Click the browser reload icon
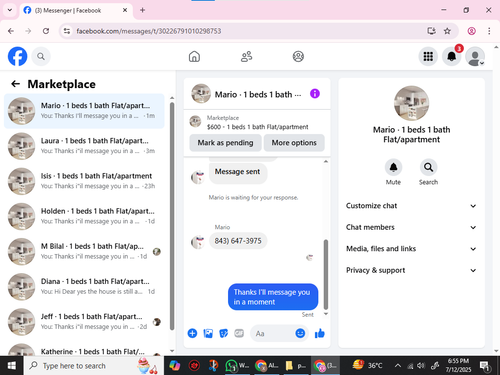Image resolution: width=500 pixels, height=375 pixels. (46, 31)
